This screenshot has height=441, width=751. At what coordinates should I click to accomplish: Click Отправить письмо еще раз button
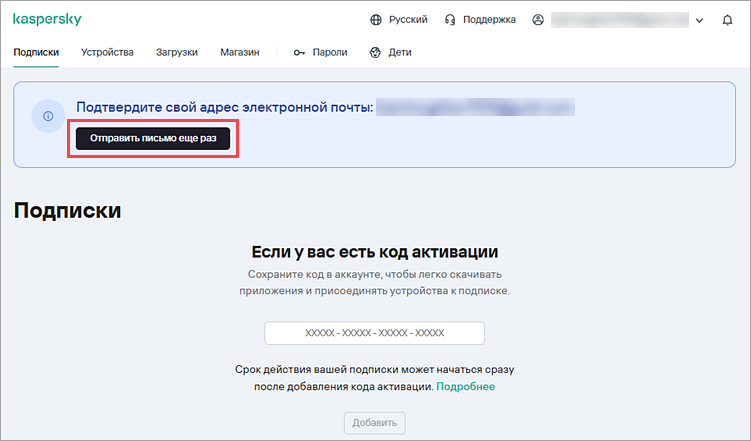153,138
